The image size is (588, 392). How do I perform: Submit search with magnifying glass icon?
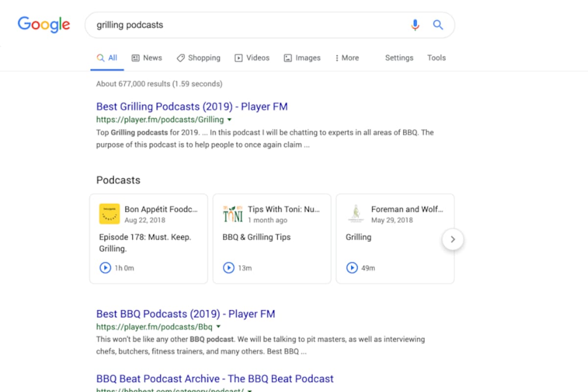click(438, 25)
